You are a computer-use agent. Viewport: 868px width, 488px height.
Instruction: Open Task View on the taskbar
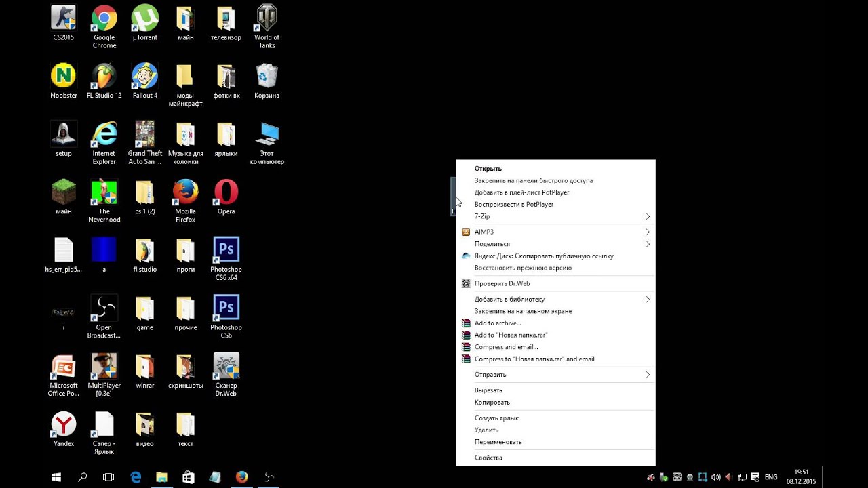(x=108, y=477)
